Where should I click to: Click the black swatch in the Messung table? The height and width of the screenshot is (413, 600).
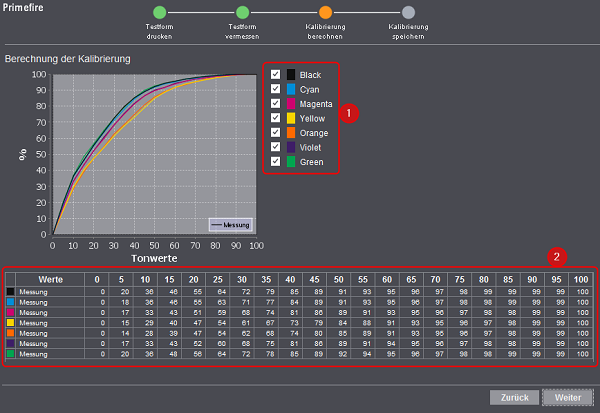pos(10,291)
